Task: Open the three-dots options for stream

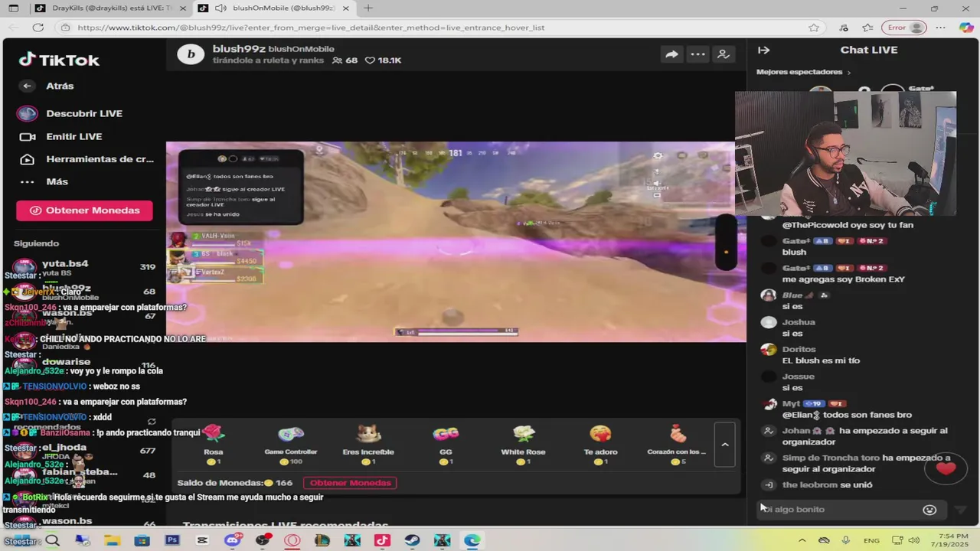Action: click(697, 54)
